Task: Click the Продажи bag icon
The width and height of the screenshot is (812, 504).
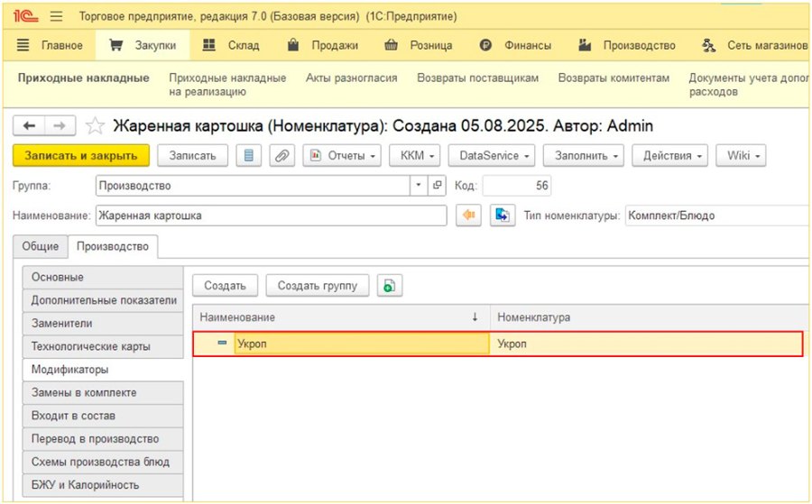Action: pyautogui.click(x=293, y=44)
